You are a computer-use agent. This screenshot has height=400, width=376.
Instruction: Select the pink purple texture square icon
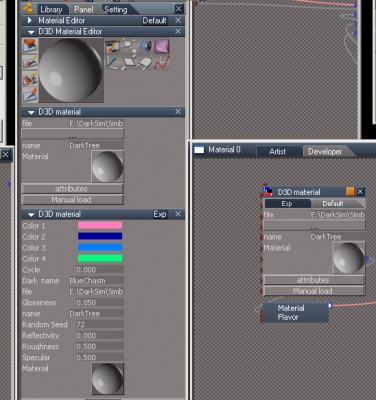pyautogui.click(x=161, y=46)
